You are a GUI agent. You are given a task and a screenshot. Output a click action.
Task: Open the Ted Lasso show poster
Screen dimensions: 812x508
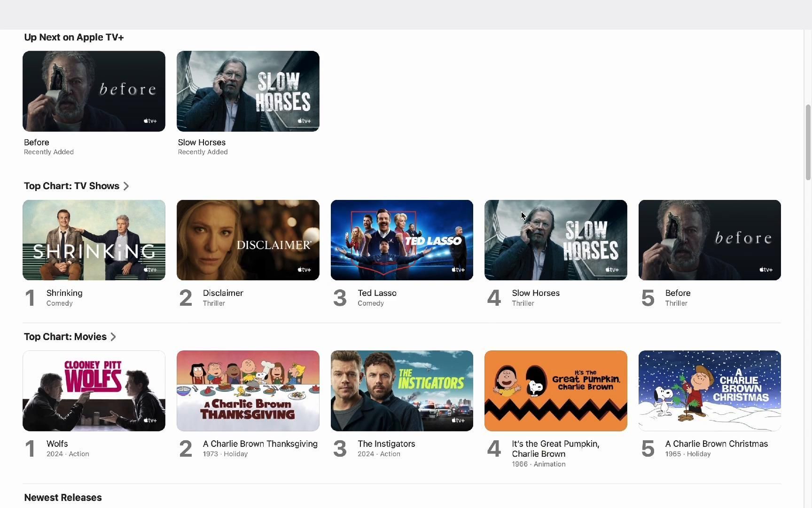click(402, 240)
